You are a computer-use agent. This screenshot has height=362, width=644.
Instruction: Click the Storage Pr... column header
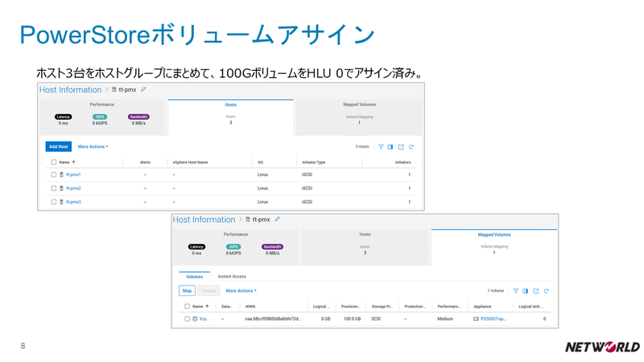click(x=382, y=306)
